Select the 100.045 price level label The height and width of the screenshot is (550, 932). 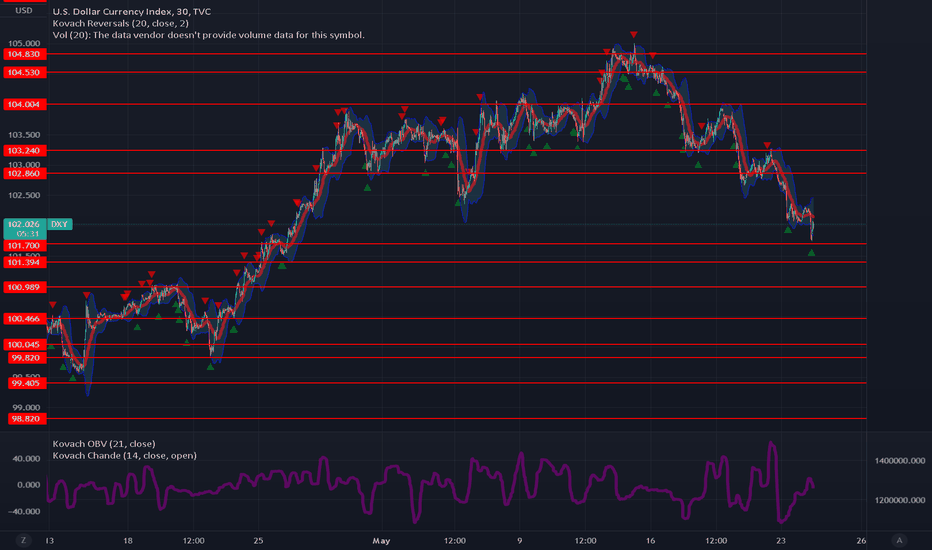(25, 345)
